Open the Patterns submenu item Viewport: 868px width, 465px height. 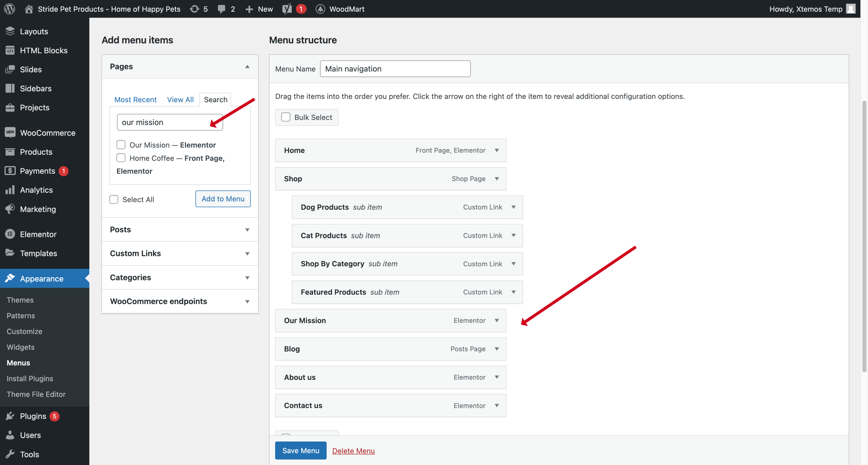point(21,316)
